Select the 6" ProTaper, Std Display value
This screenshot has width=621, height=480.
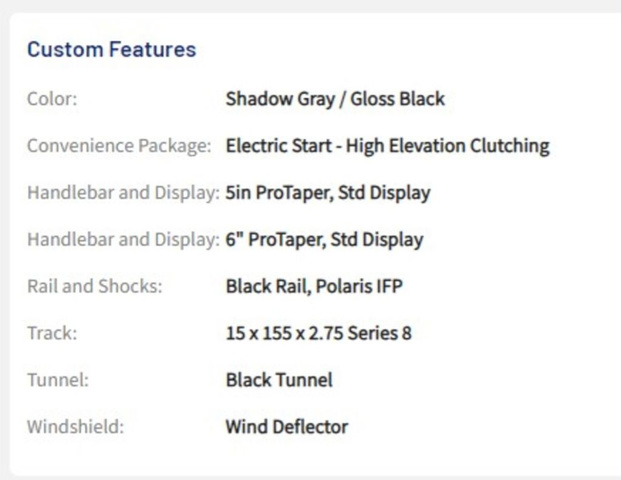(x=324, y=240)
